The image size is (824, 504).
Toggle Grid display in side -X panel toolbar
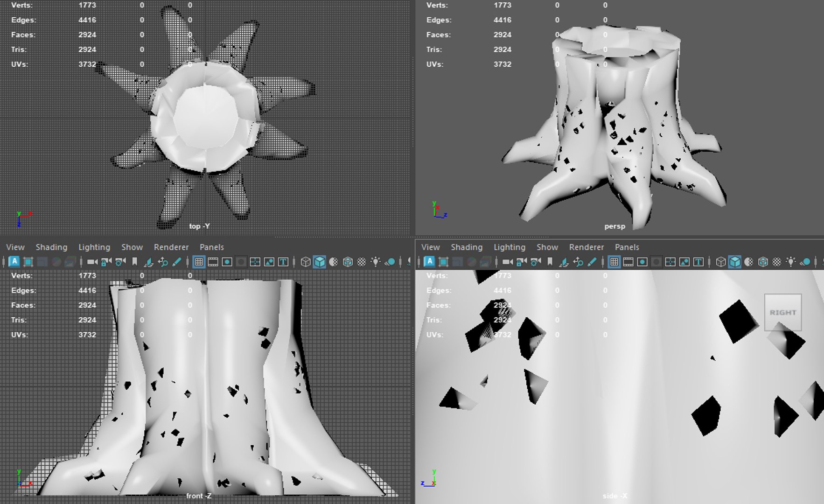click(x=614, y=262)
